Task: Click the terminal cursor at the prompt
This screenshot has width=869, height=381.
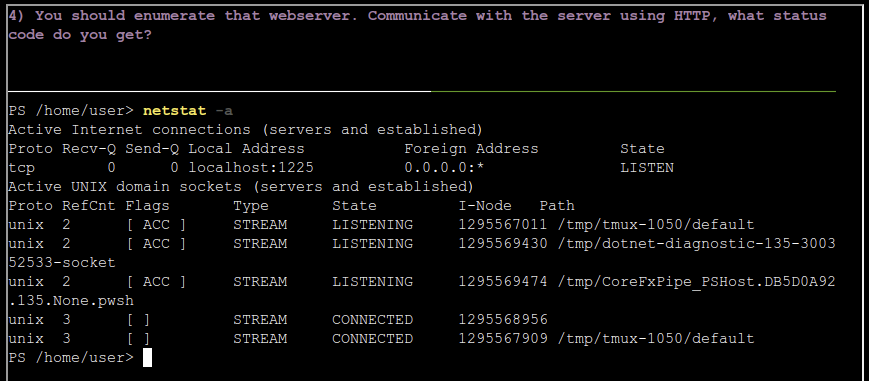Action: coord(147,358)
